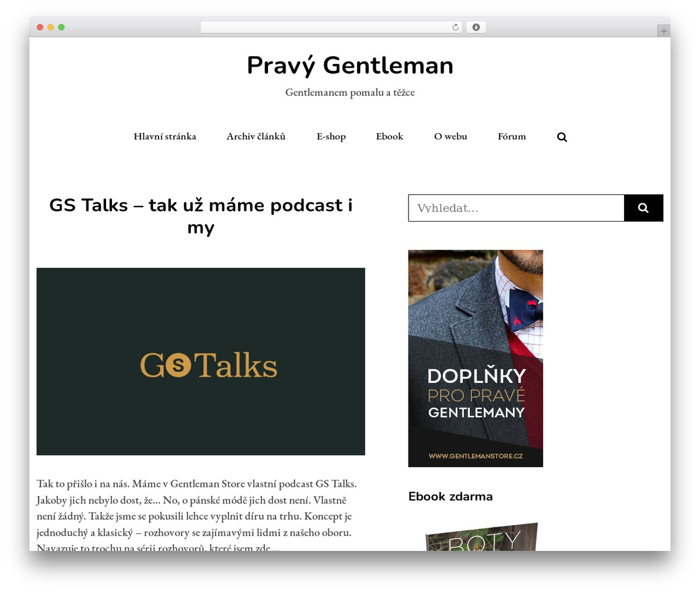
Task: Reload the page using the refresh icon
Action: pyautogui.click(x=456, y=27)
